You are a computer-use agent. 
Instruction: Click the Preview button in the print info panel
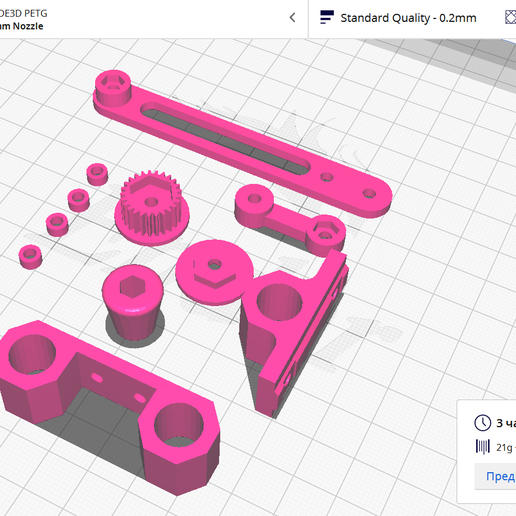[x=495, y=476]
